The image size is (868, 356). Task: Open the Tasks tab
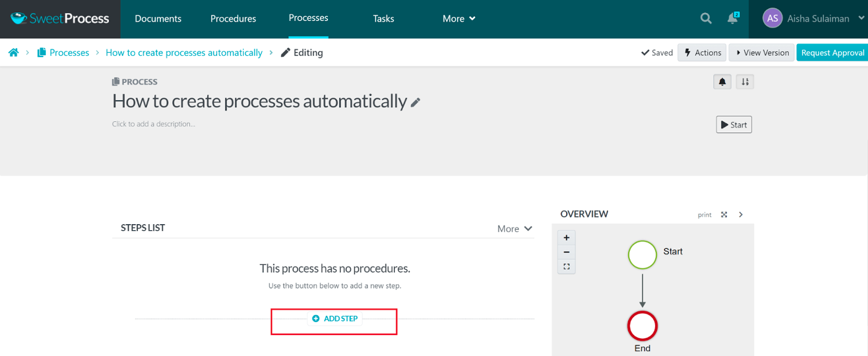(x=384, y=19)
